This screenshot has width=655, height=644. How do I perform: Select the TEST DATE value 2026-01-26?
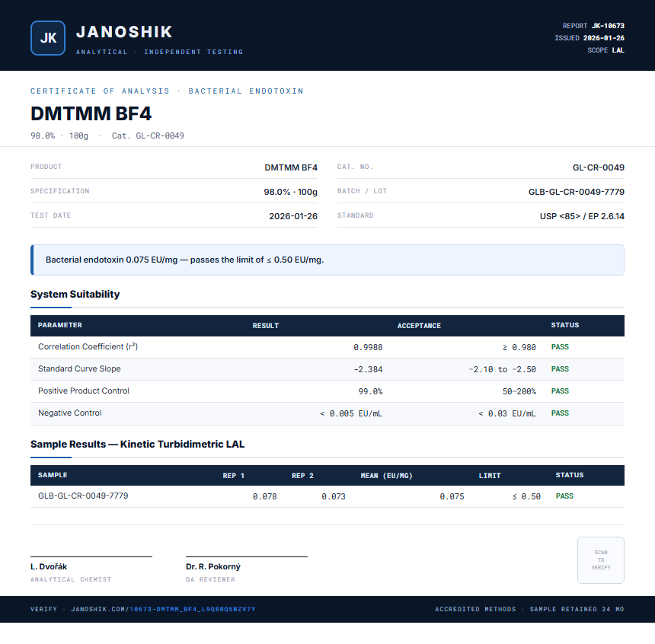click(x=293, y=216)
